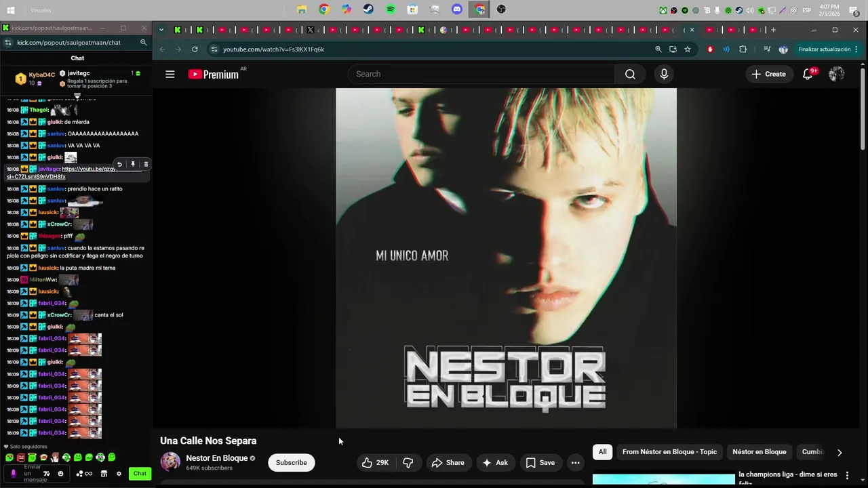Open Nestor En Bloque channel avatar
868x488 pixels.
pos(170,462)
